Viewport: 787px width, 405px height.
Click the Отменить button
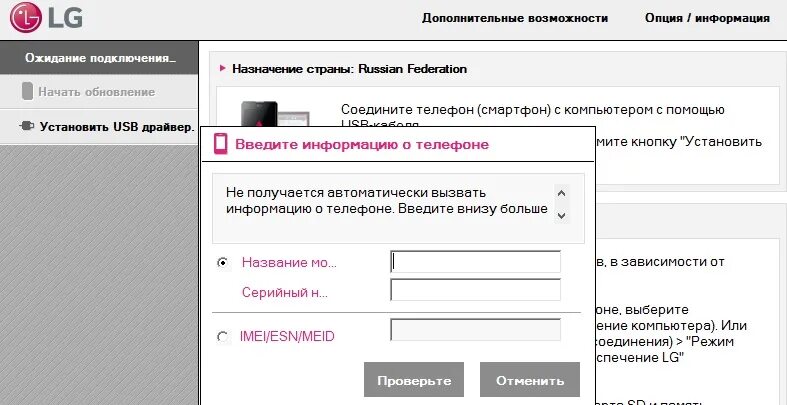pos(530,380)
